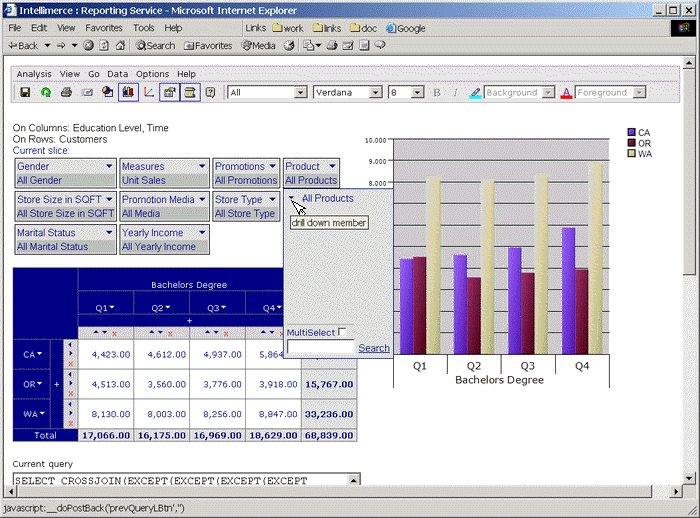Click the purple CA legend swatch

pos(631,132)
